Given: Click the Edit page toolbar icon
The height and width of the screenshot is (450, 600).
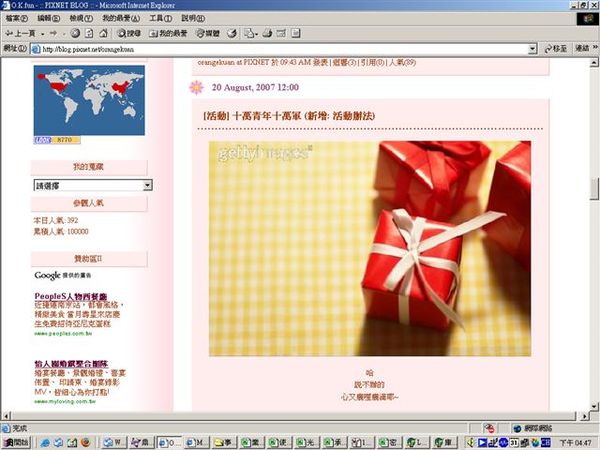Looking at the screenshot, I should point(281,34).
